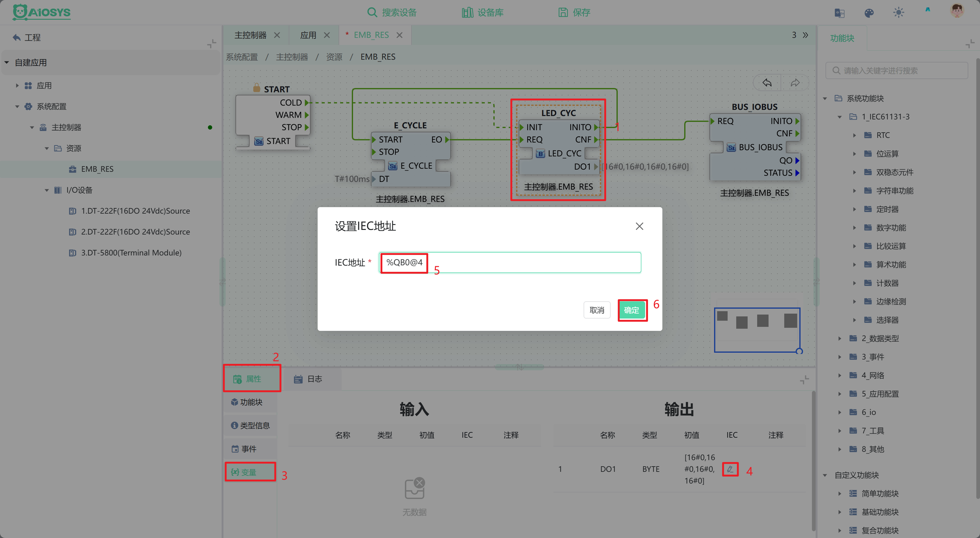
Task: Click the edit IEC pencil icon for DO1
Action: pos(730,469)
